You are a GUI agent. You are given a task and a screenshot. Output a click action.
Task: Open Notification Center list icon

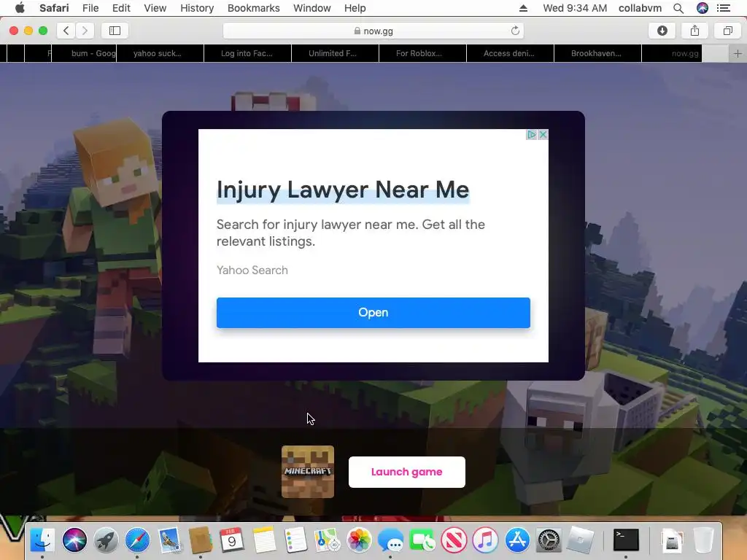724,8
